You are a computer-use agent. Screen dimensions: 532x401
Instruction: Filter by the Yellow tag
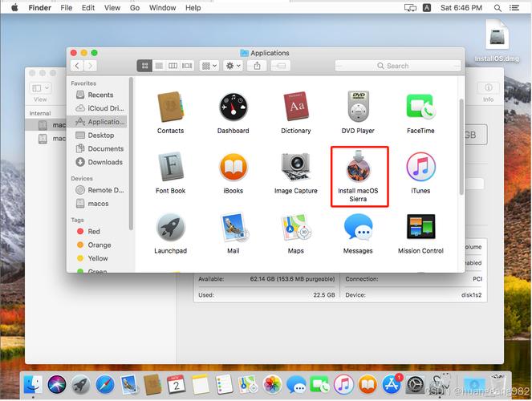point(97,258)
